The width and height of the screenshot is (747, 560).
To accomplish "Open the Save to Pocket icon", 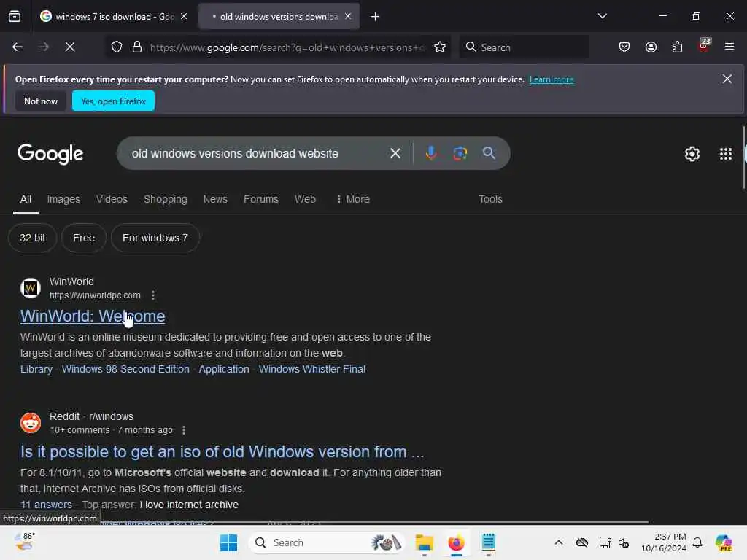I will point(624,47).
